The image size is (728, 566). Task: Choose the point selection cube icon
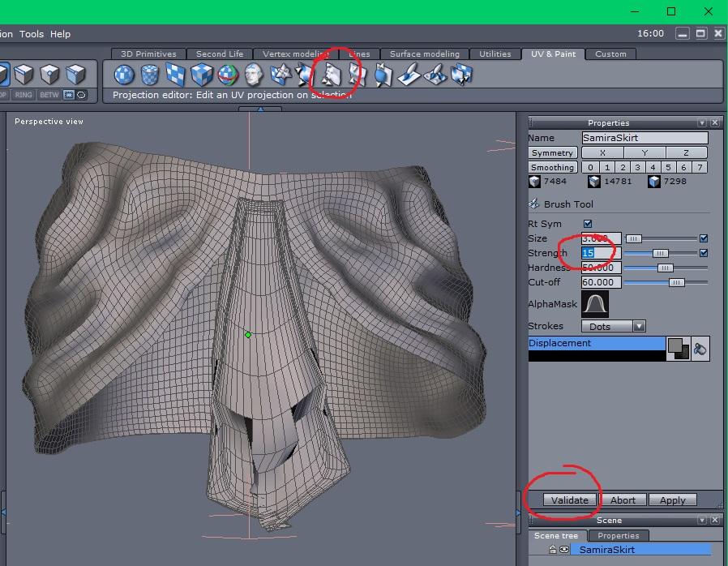pos(49,73)
